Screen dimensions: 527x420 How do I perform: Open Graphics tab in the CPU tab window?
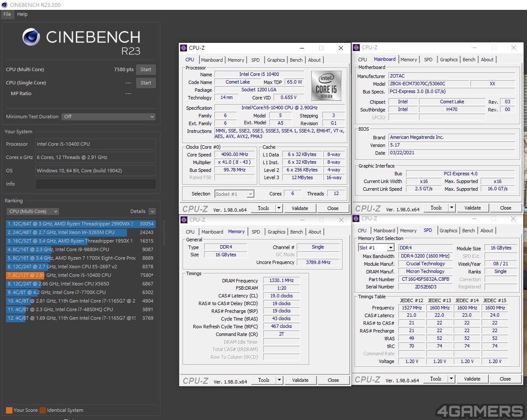click(276, 60)
